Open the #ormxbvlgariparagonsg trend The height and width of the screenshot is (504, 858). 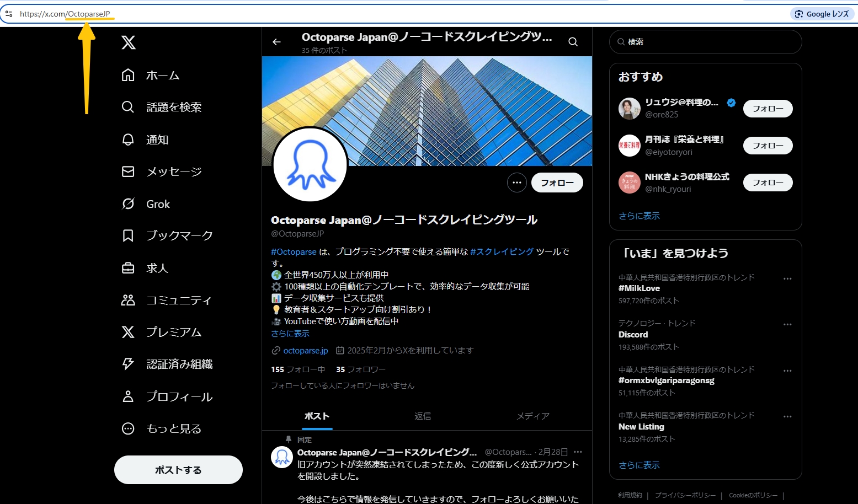667,380
